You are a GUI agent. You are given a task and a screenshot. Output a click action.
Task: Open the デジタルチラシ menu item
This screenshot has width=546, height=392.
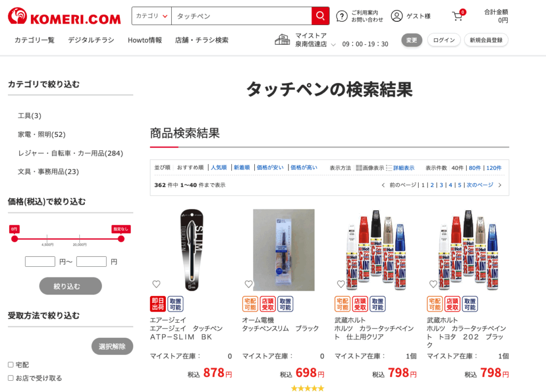click(91, 40)
